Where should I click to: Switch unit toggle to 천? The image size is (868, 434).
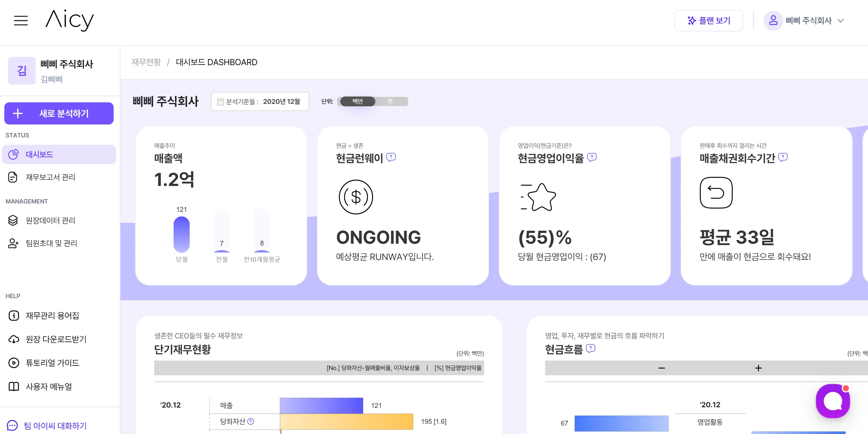click(x=390, y=101)
